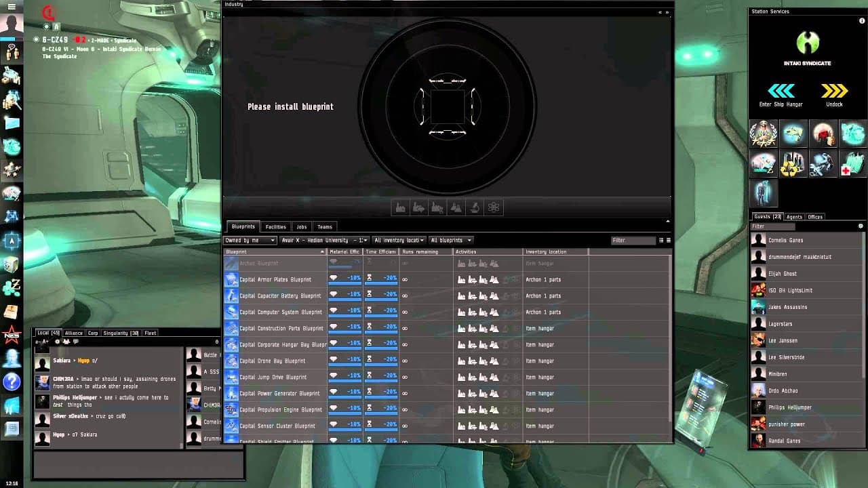Switch to the Facilities tab
868x488 pixels.
click(276, 227)
